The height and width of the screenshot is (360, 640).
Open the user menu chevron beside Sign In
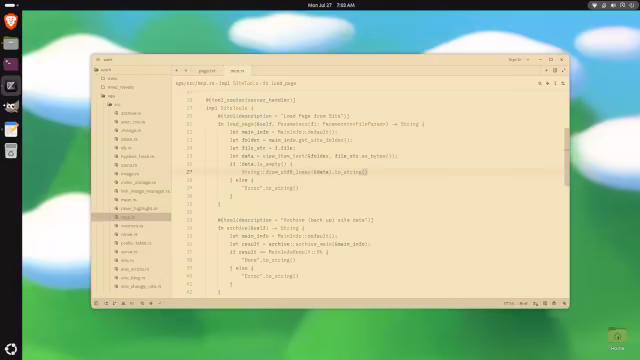[528, 60]
